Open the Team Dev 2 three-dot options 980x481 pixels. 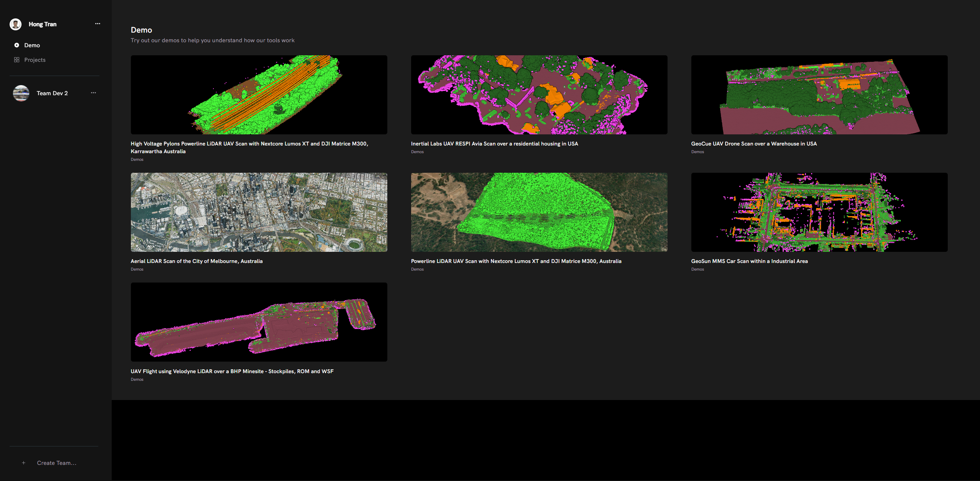pos(93,93)
